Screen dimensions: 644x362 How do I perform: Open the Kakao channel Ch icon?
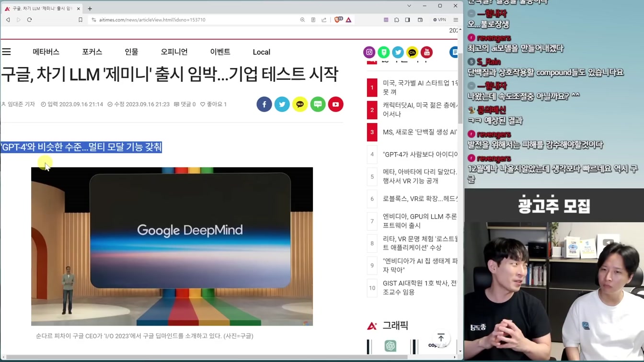pos(412,52)
